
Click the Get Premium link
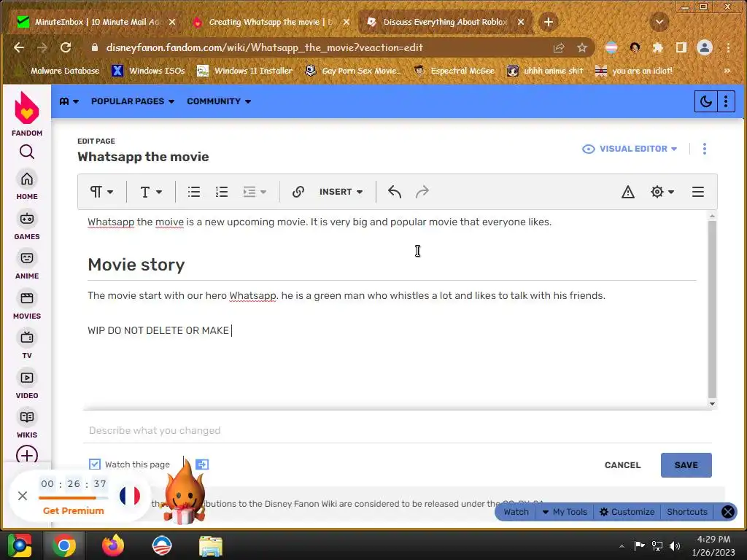74,510
